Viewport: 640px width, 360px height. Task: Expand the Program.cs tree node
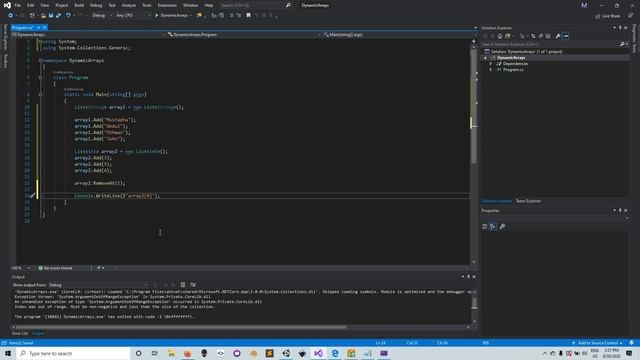(x=491, y=70)
